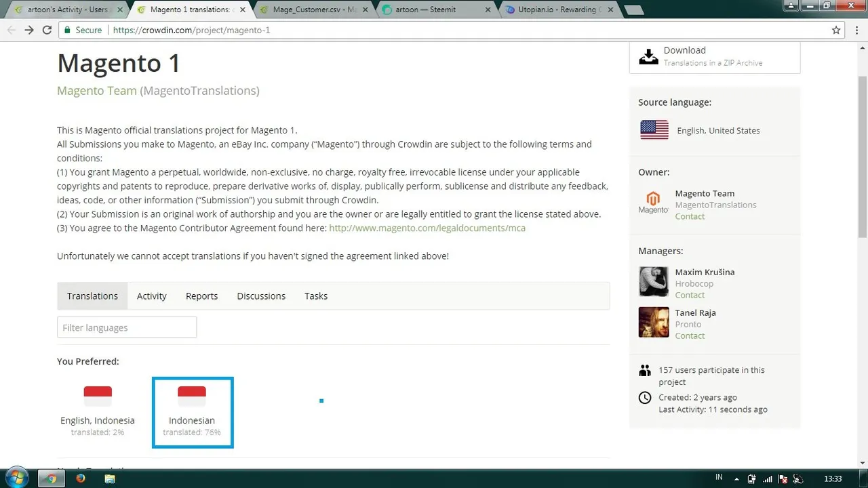The height and width of the screenshot is (488, 868).
Task: Click the browser back arrow
Action: pos(12,30)
